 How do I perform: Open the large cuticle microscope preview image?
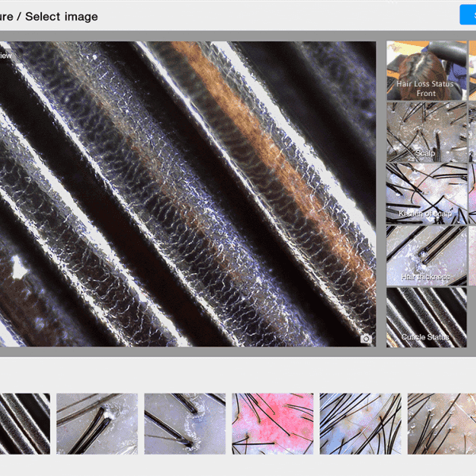pos(188,194)
